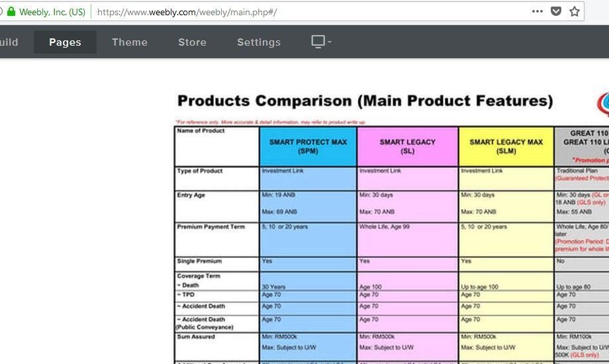Switch to the Build tab

click(x=9, y=42)
